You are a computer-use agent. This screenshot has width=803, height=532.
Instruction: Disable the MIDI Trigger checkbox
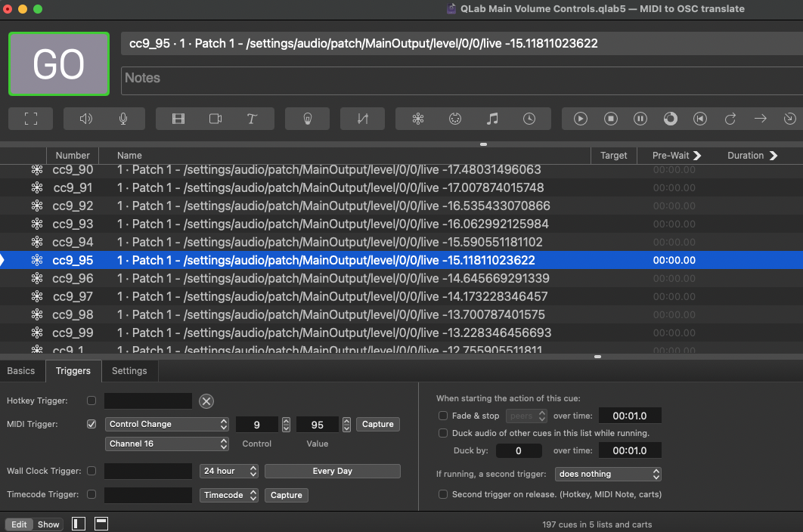pyautogui.click(x=91, y=424)
